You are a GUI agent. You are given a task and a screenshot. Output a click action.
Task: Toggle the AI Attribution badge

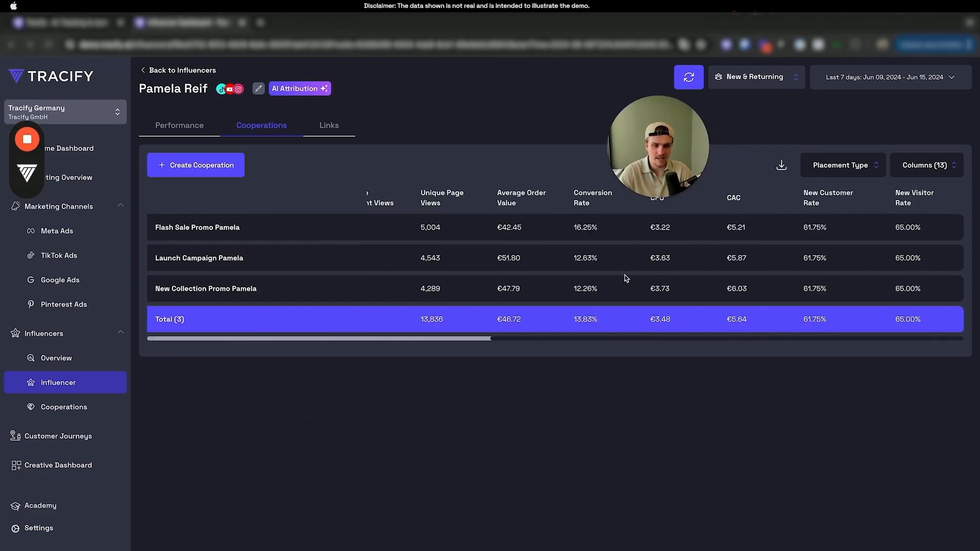tap(299, 88)
